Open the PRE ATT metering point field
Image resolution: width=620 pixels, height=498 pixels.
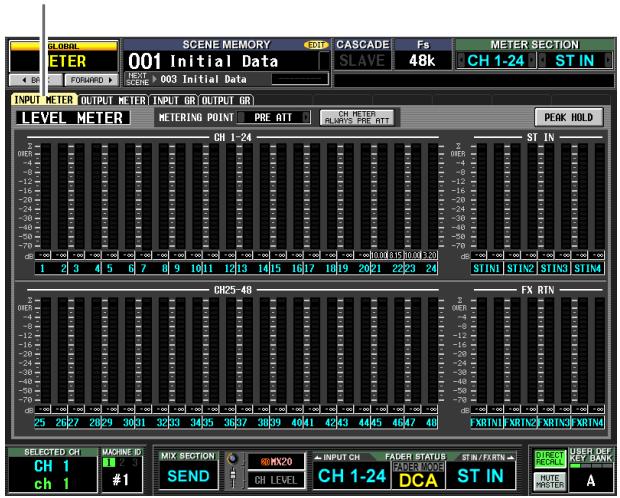coord(274,117)
